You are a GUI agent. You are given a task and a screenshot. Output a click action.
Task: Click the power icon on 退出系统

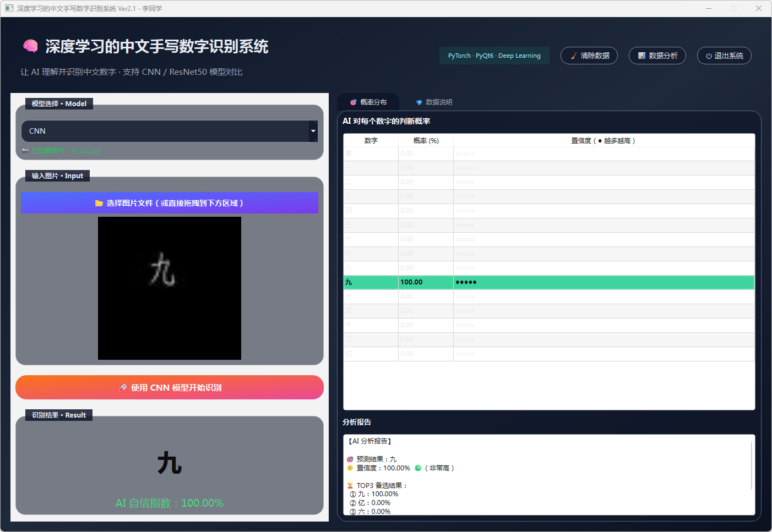click(709, 56)
